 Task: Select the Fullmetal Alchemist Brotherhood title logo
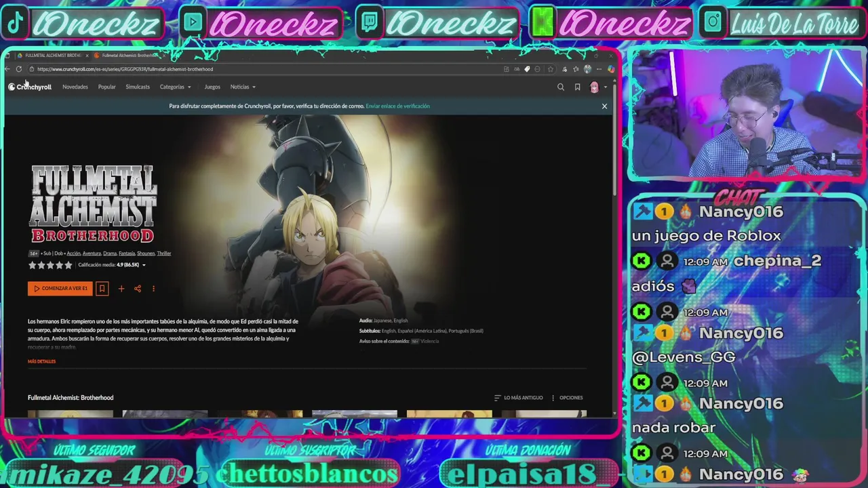click(93, 204)
